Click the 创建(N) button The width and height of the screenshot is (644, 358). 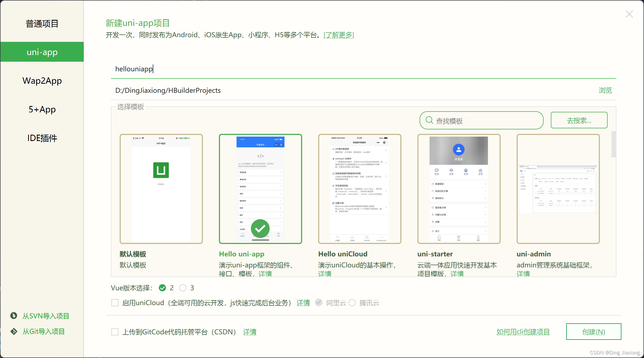[x=594, y=332]
